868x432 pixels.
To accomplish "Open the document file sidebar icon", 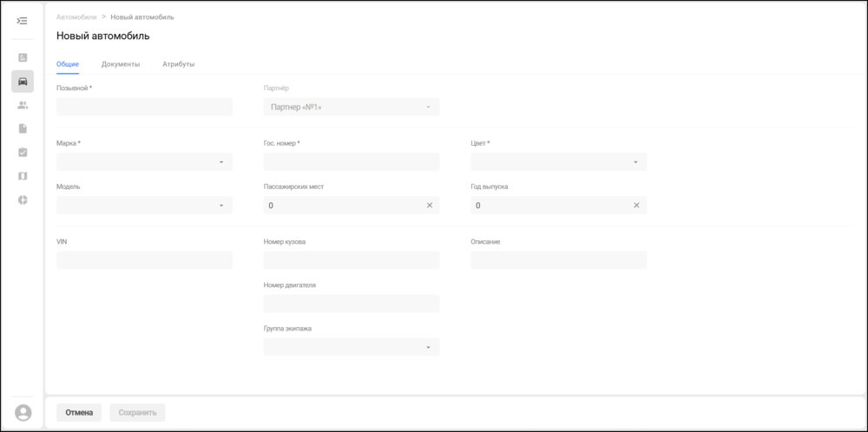I will click(23, 129).
